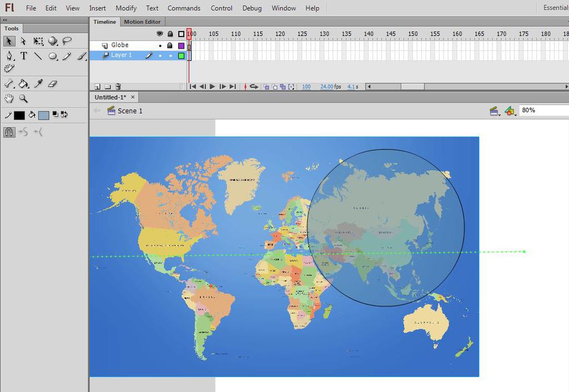
Task: Toggle Snap to Objects magnet
Action: 8,132
